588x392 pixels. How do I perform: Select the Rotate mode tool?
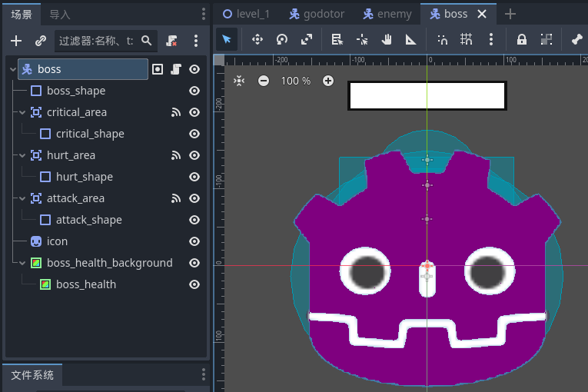(x=281, y=39)
